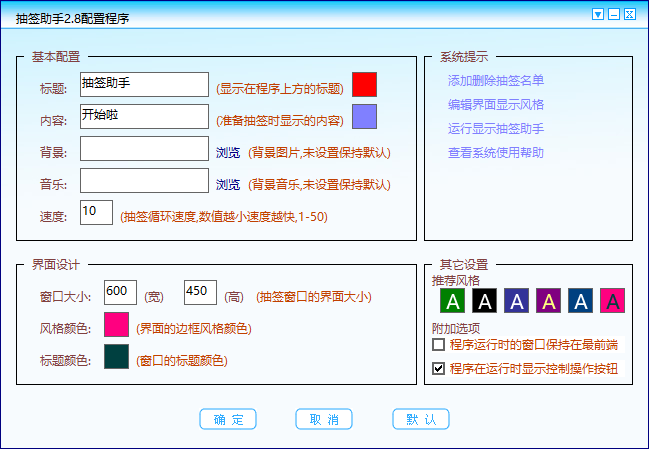Pick the dark navy style preset
The height and width of the screenshot is (449, 649).
coord(580,300)
